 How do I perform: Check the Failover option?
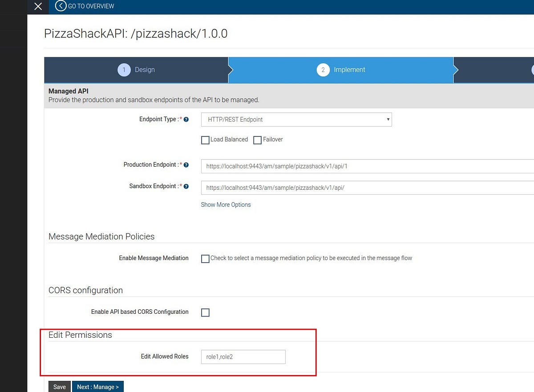pos(257,140)
